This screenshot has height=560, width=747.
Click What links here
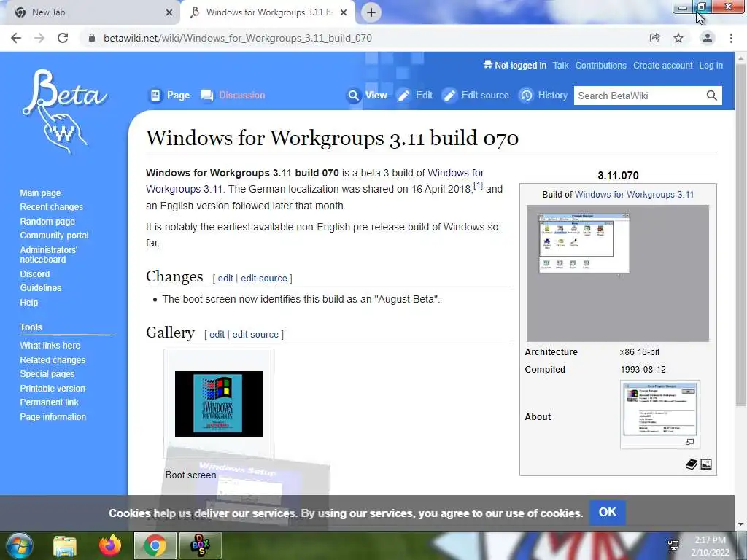click(50, 345)
